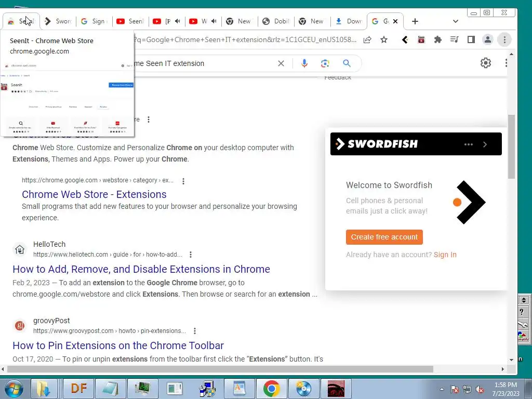Open How to Add, Remove, Disable Extensions link
Viewport: 532px width, 399px height.
(x=141, y=269)
